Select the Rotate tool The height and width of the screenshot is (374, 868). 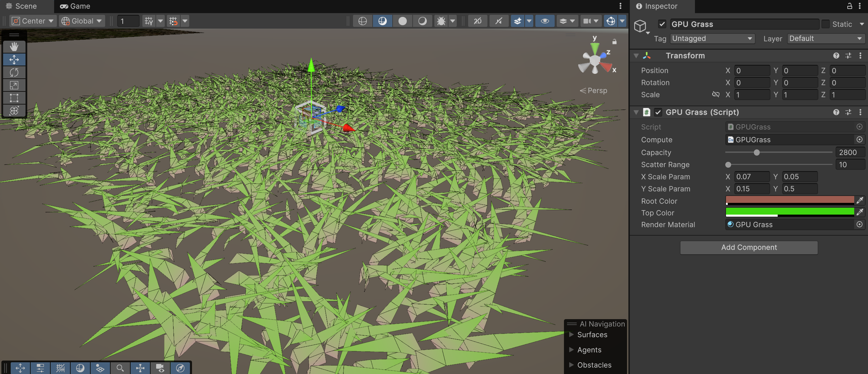tap(14, 72)
